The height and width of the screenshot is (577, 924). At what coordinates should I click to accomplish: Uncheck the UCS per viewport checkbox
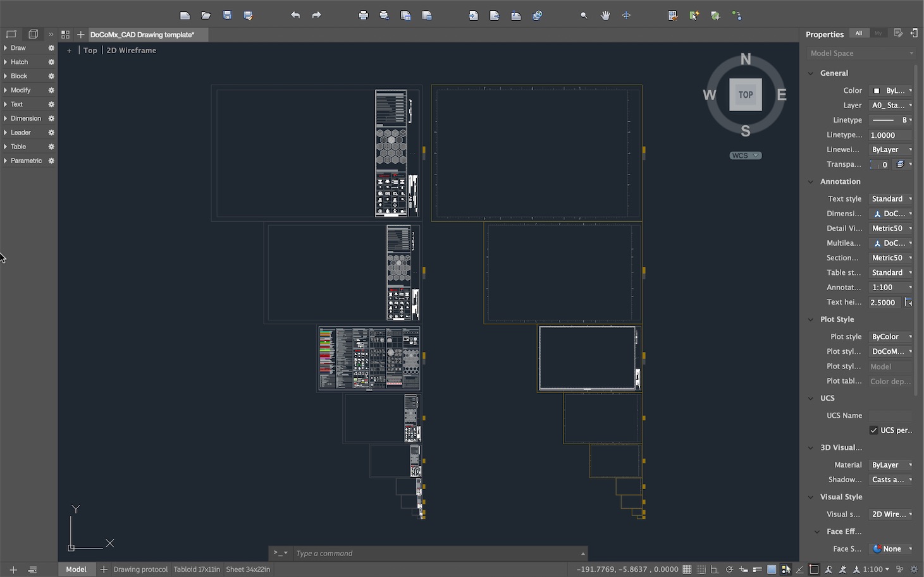pyautogui.click(x=875, y=430)
